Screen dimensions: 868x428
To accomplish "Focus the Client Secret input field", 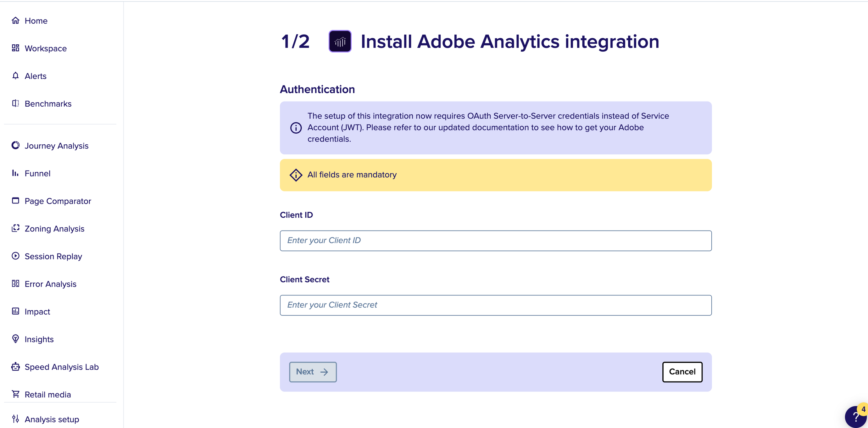I will tap(496, 305).
